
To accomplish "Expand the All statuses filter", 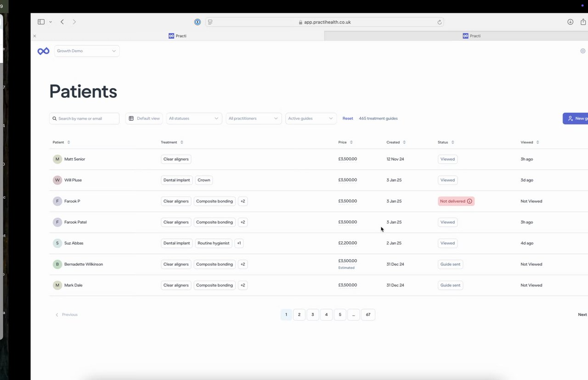I will click(194, 118).
